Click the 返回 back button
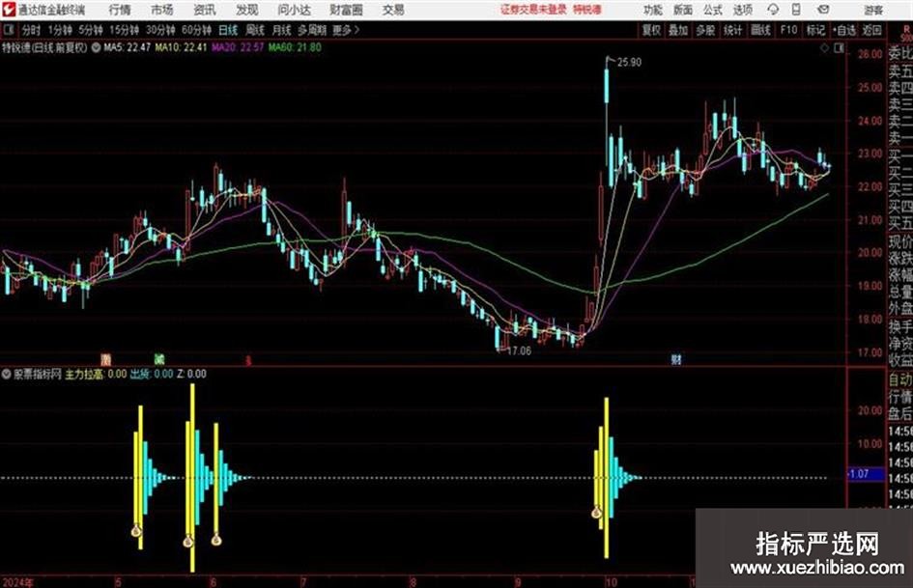Screen dimensions: 913x588 pos(871,30)
